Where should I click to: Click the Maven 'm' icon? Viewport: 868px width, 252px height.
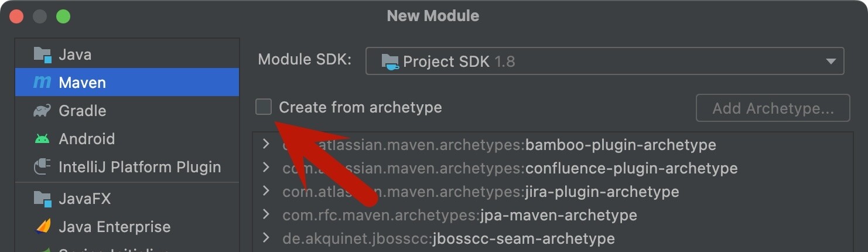click(x=42, y=83)
